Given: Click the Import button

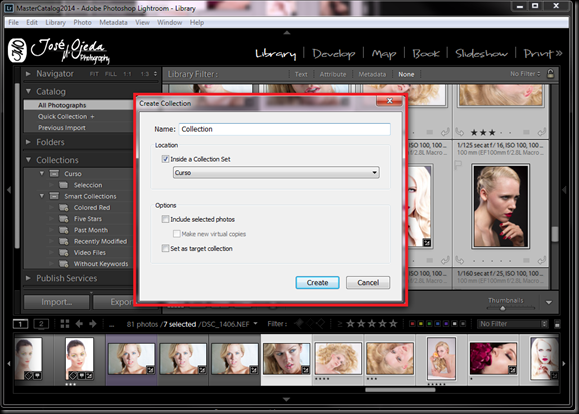Looking at the screenshot, I should pyautogui.click(x=57, y=302).
